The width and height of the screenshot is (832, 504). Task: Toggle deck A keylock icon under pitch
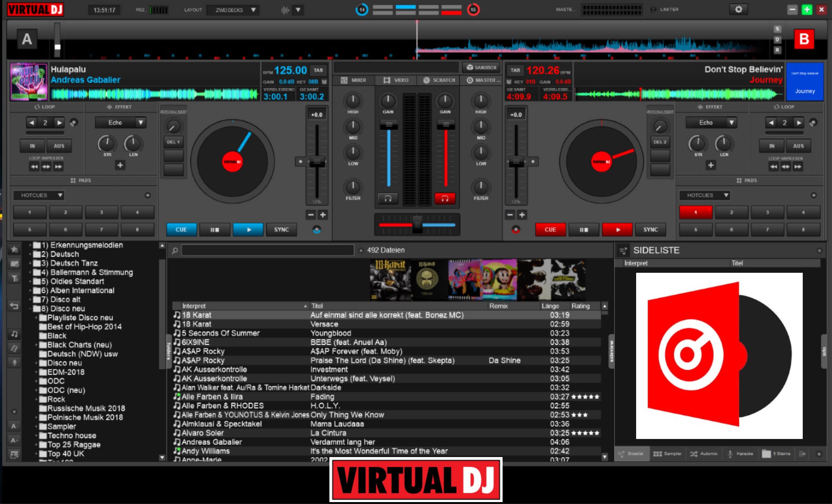click(x=317, y=230)
